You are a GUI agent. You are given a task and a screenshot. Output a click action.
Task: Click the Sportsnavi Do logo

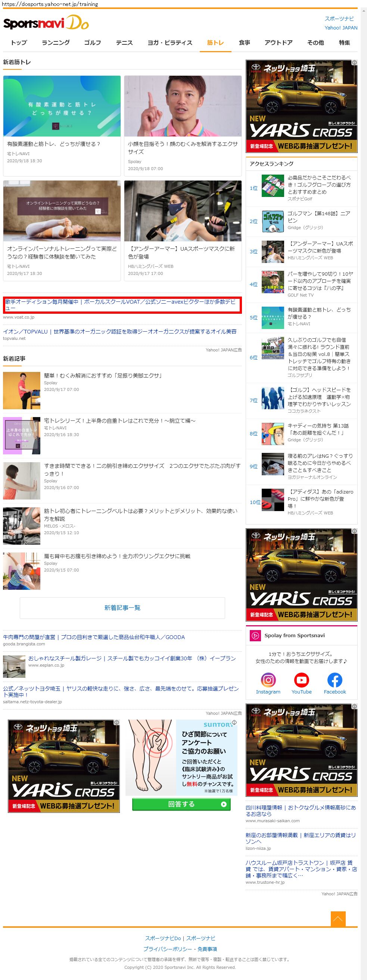pos(46,23)
